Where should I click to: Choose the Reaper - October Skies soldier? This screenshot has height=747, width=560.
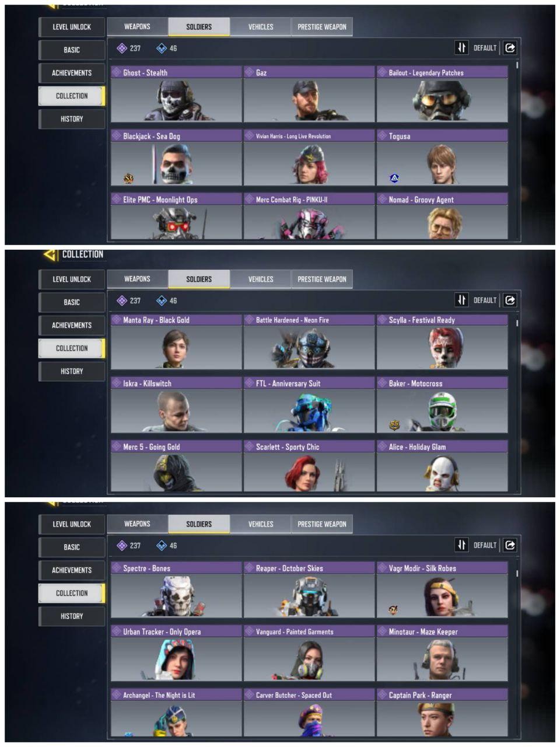(309, 589)
